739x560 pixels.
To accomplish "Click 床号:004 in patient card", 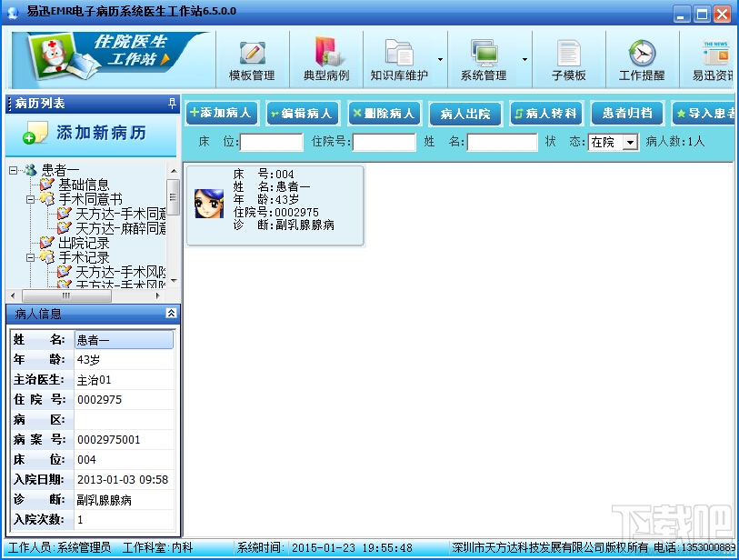I will pos(263,174).
